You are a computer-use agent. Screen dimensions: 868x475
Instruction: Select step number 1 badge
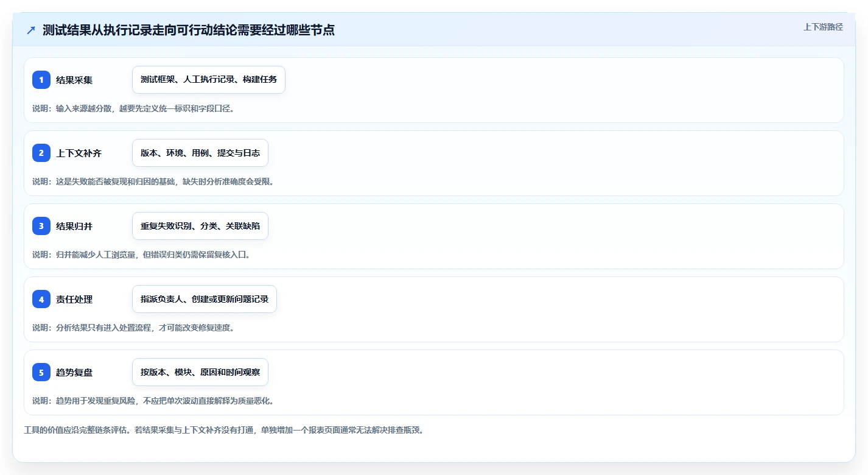pos(41,80)
